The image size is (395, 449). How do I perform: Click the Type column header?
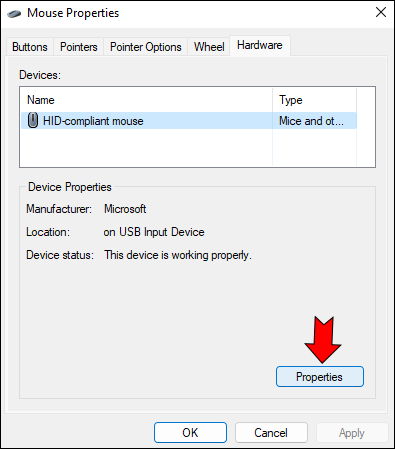tap(314, 100)
